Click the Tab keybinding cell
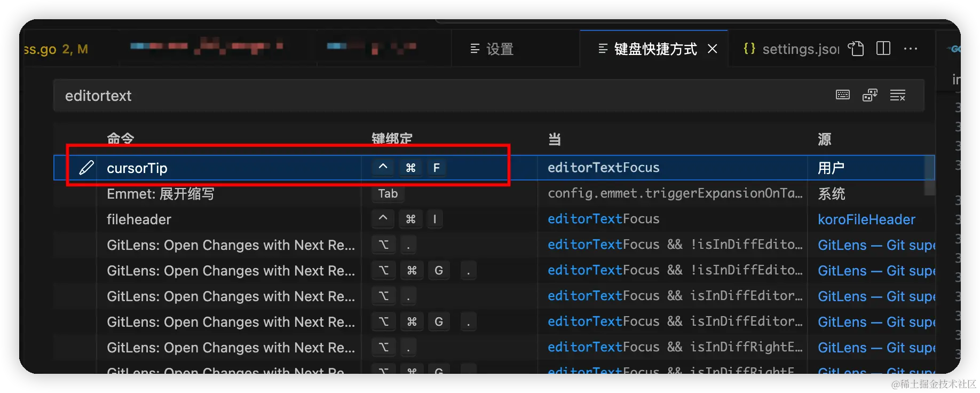 coord(388,193)
